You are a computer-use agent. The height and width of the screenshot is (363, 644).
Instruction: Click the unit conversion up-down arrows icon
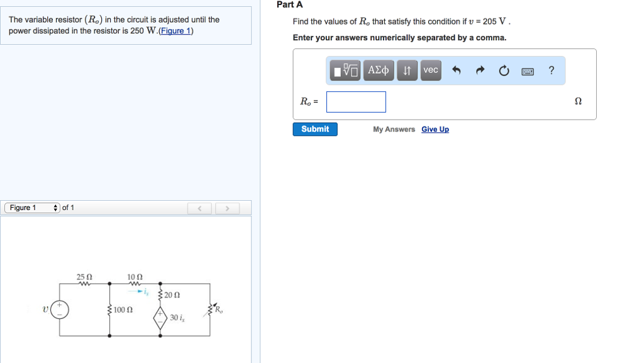click(x=407, y=70)
